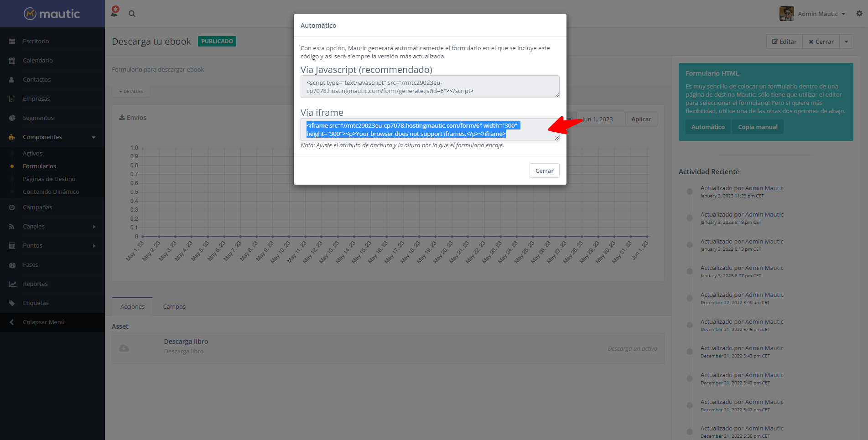The width and height of the screenshot is (868, 440).
Task: Open Escritorio in the sidebar
Action: (36, 41)
